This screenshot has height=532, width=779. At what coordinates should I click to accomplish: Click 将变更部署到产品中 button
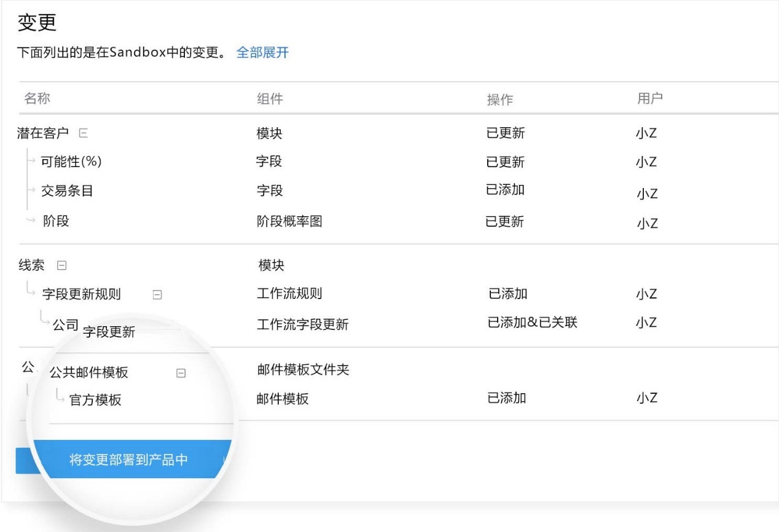click(128, 460)
